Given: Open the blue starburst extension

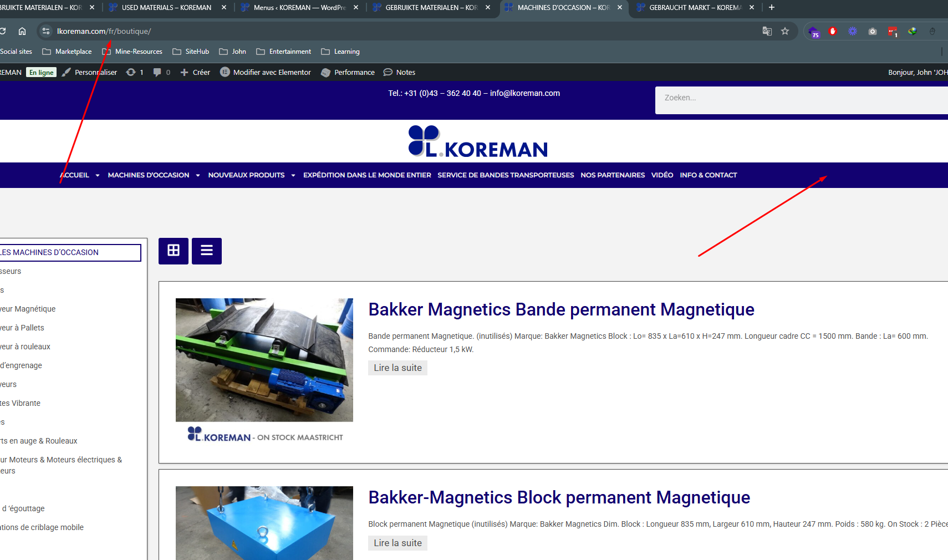Looking at the screenshot, I should coord(853,31).
